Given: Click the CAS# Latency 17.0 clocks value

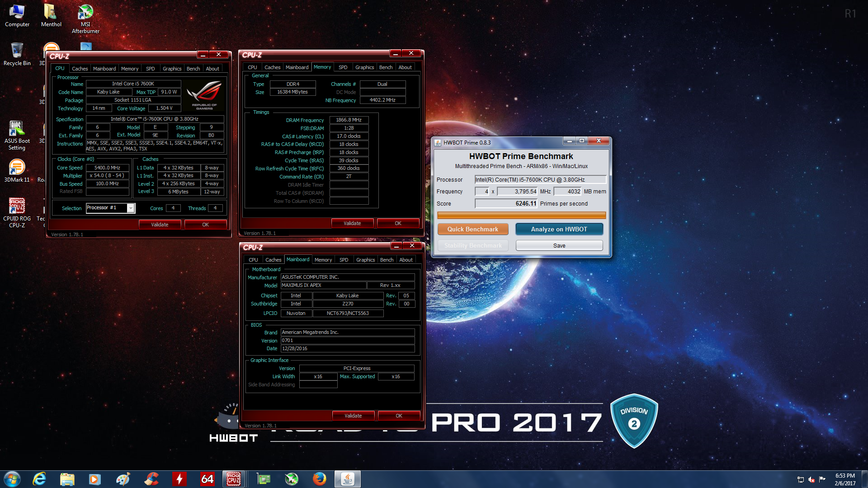Looking at the screenshot, I should [x=349, y=136].
